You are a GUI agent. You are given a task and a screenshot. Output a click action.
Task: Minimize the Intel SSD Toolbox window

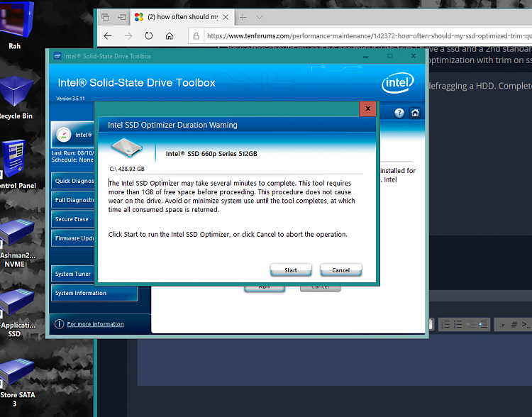click(x=365, y=56)
